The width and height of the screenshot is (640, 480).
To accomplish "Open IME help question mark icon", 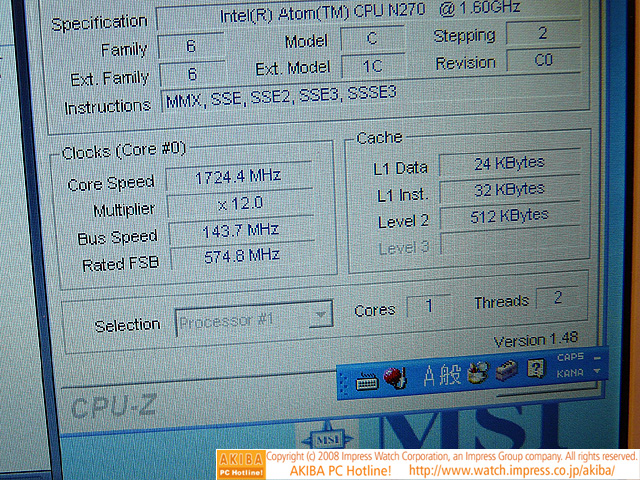I will coord(535,369).
